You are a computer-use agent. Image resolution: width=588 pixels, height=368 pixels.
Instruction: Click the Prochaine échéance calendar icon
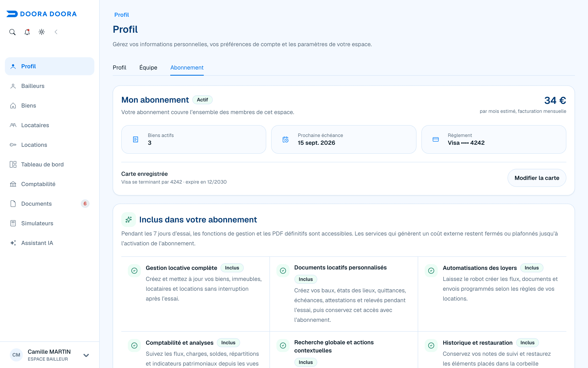pos(285,139)
